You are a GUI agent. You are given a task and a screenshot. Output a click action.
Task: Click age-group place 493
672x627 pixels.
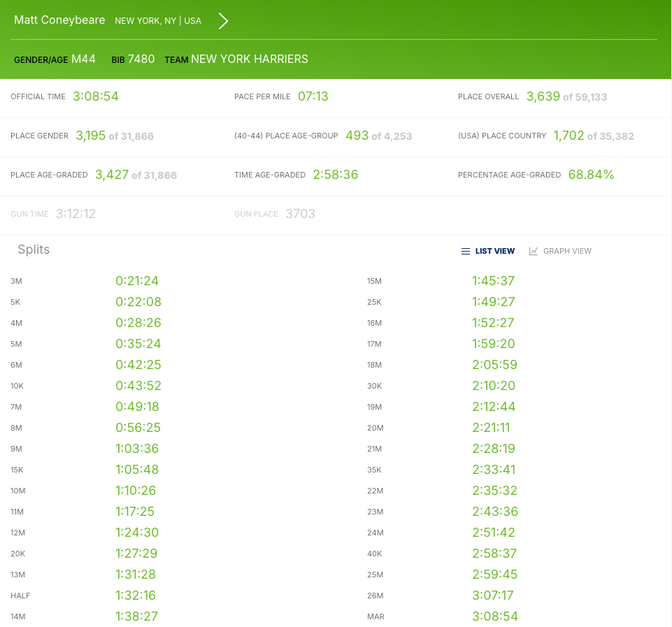point(357,135)
